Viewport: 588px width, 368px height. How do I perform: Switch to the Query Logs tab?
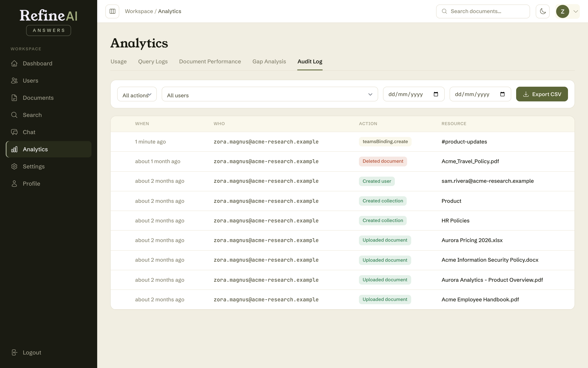tap(153, 62)
